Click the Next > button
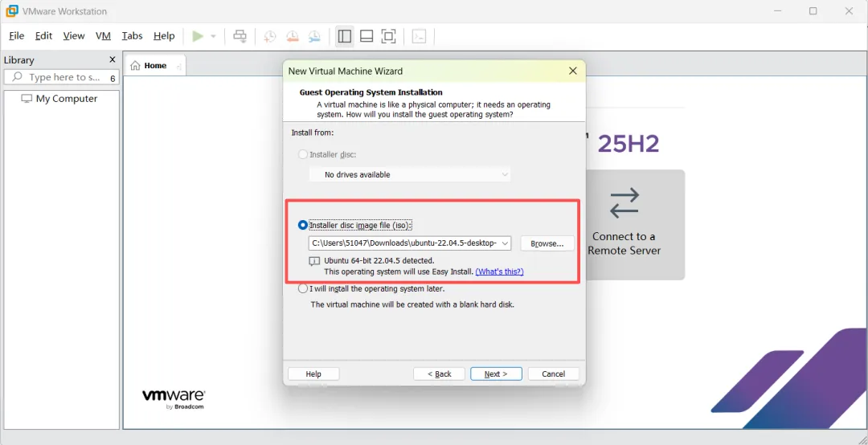The height and width of the screenshot is (445, 868). point(496,374)
